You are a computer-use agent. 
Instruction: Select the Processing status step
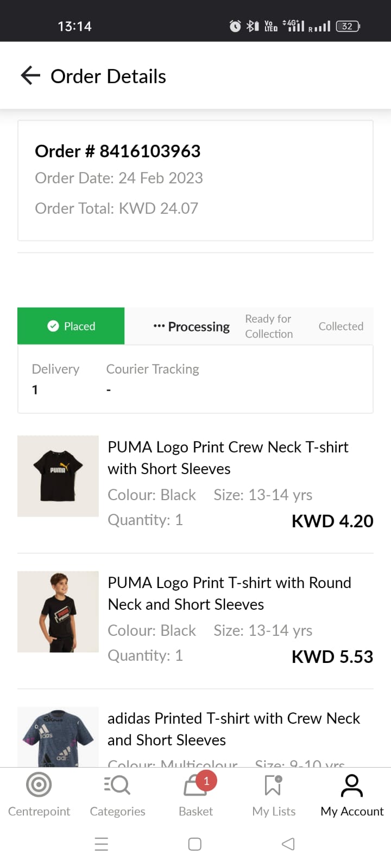click(x=192, y=327)
